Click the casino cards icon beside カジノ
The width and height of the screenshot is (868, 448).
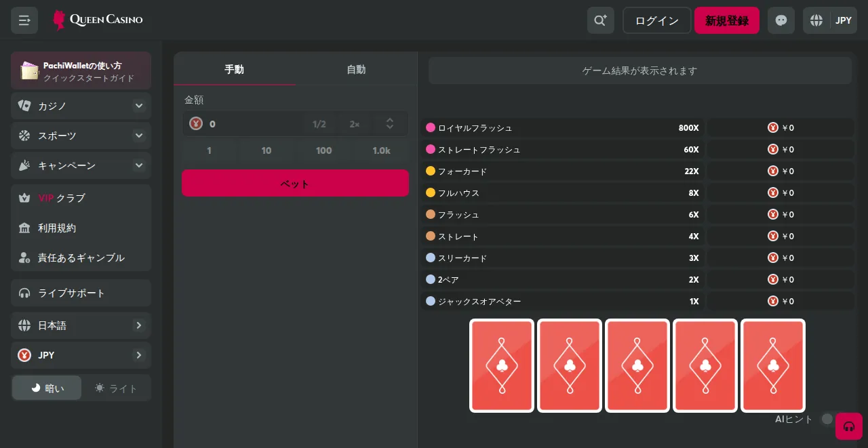(24, 106)
